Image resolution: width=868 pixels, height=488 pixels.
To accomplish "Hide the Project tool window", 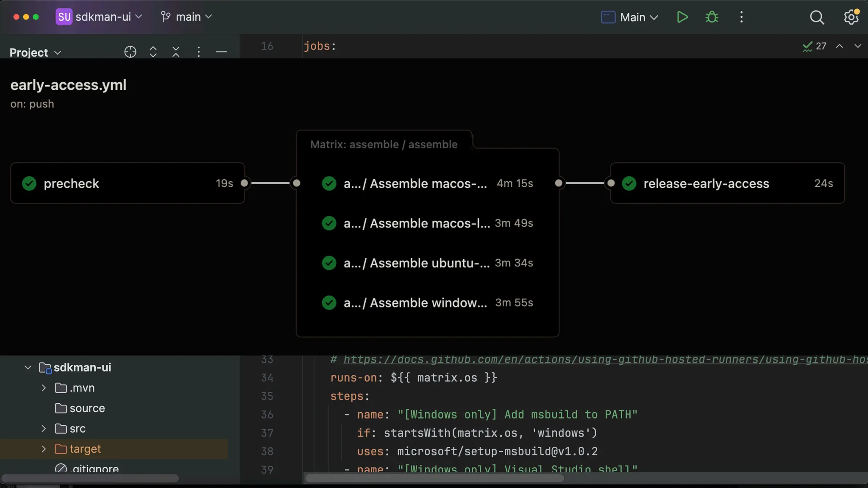I will (221, 52).
